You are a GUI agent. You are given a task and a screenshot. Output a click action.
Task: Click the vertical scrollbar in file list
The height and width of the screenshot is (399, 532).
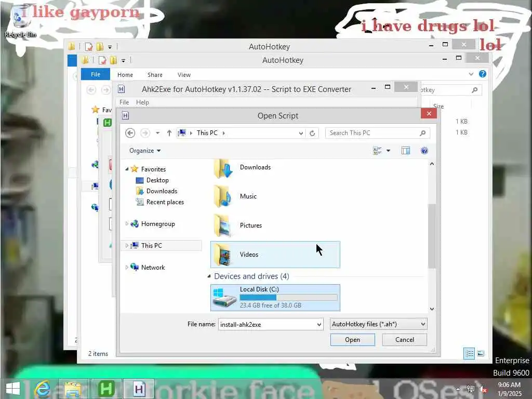(x=432, y=236)
